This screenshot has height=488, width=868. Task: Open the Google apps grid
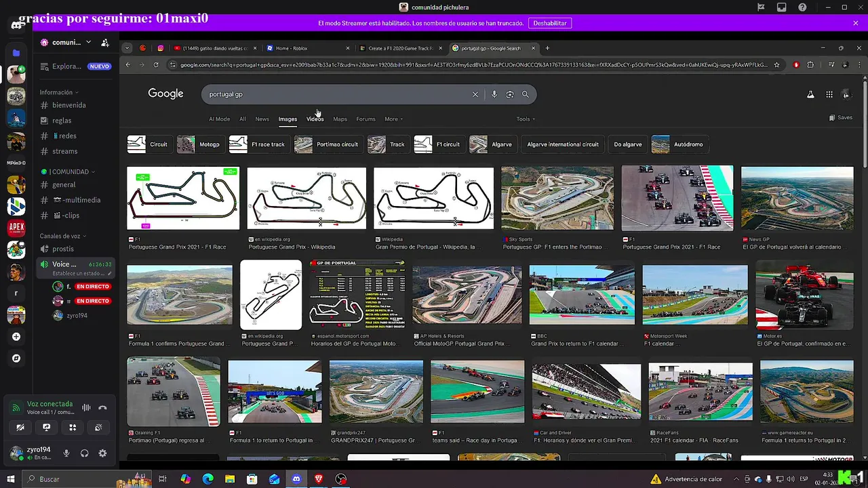(x=829, y=95)
